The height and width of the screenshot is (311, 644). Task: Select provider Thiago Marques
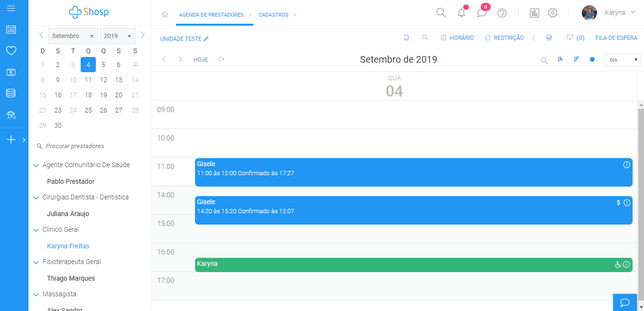[71, 278]
